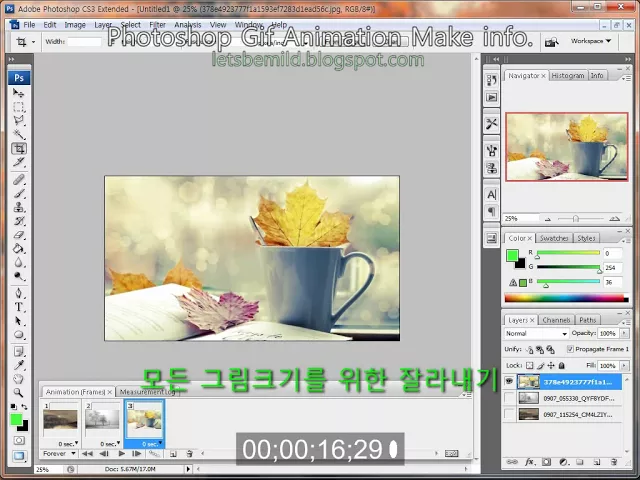Select the Paint Bucket tool

click(x=18, y=249)
